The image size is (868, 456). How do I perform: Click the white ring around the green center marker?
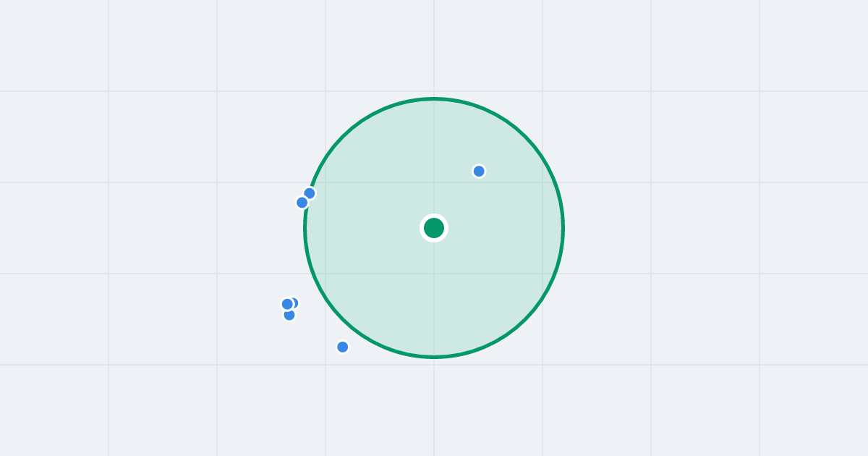tap(434, 216)
